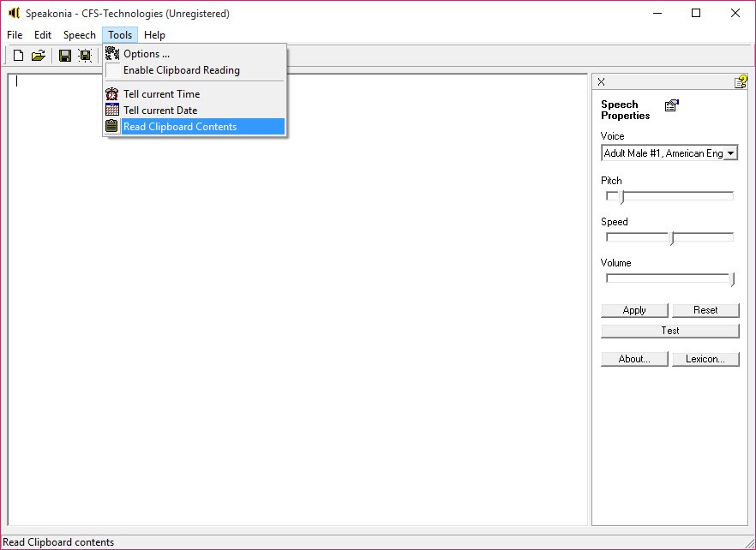Select Tell current Date
The width and height of the screenshot is (756, 550).
[x=195, y=111]
